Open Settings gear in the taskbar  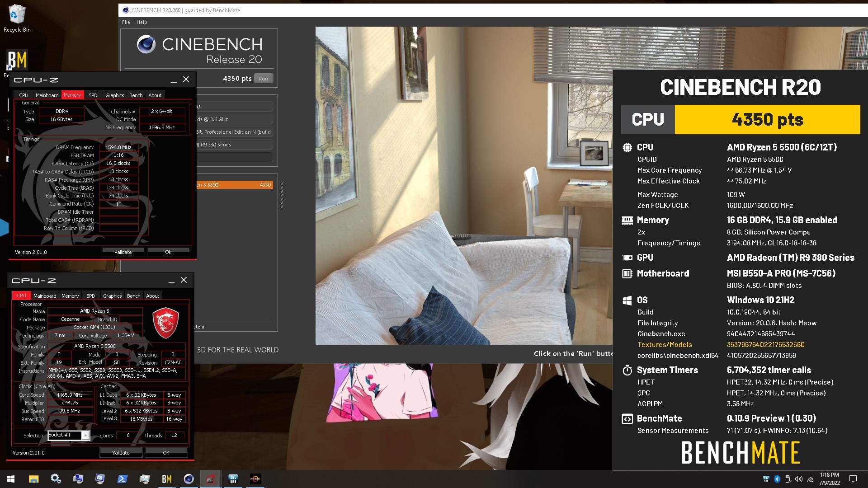pyautogui.click(x=56, y=479)
